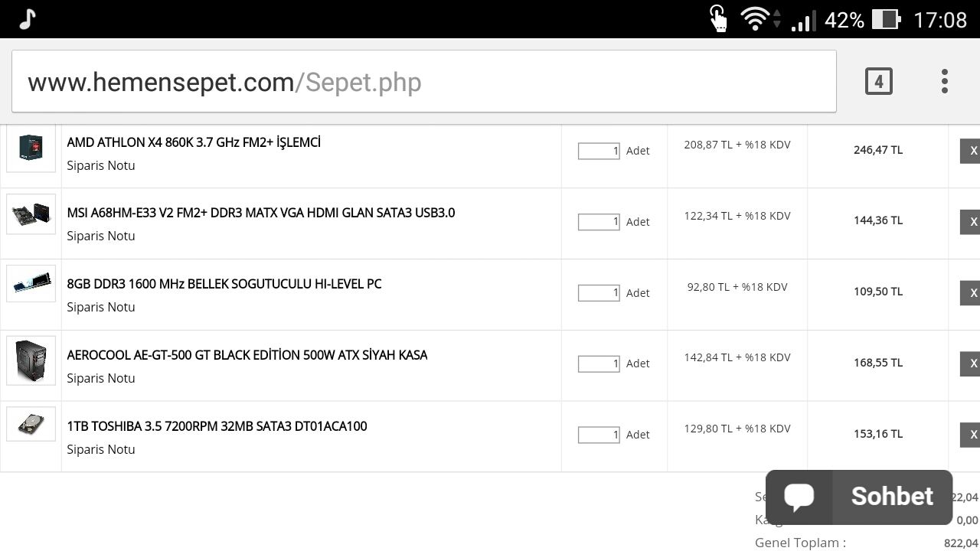980x551 pixels.
Task: Add Siparis Notu for 8GB DDR3 memory
Action: [x=101, y=307]
